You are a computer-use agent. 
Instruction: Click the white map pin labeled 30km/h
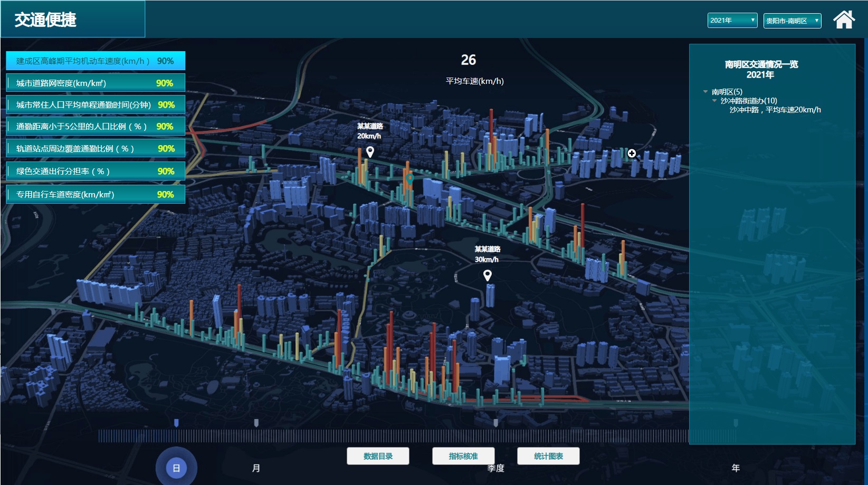pyautogui.click(x=487, y=275)
